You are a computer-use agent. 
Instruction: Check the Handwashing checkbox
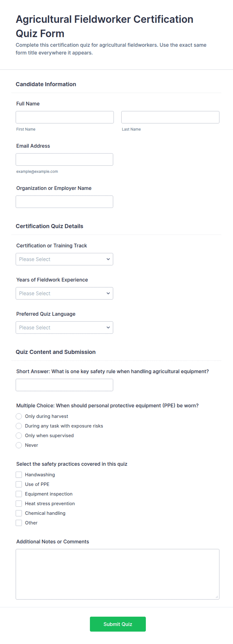(x=19, y=475)
